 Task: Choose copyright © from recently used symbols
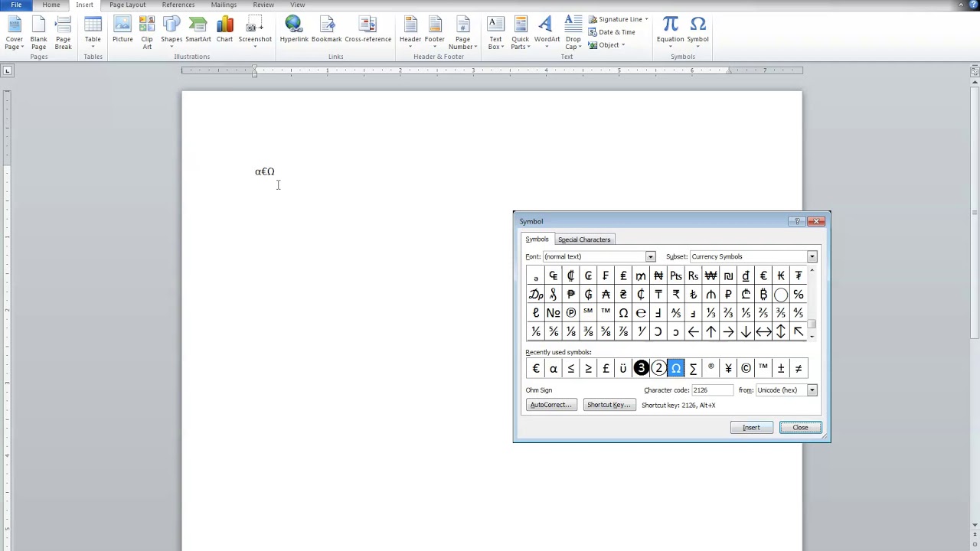(x=746, y=369)
